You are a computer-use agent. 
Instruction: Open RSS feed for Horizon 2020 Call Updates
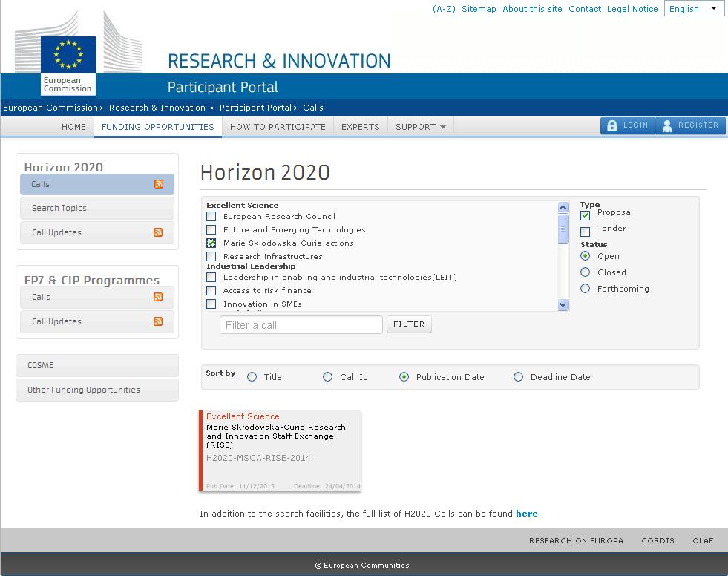[x=158, y=232]
